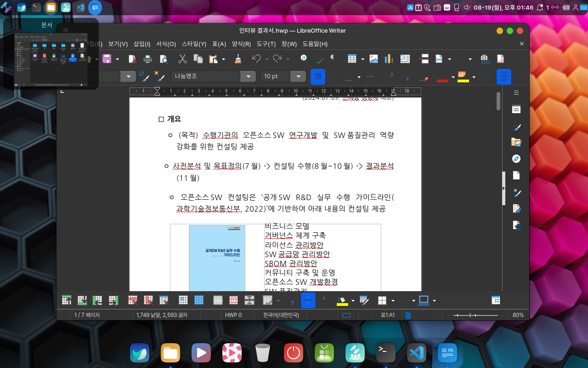The height and width of the screenshot is (368, 588).
Task: Open the 스타일(Y) menu
Action: (194, 44)
